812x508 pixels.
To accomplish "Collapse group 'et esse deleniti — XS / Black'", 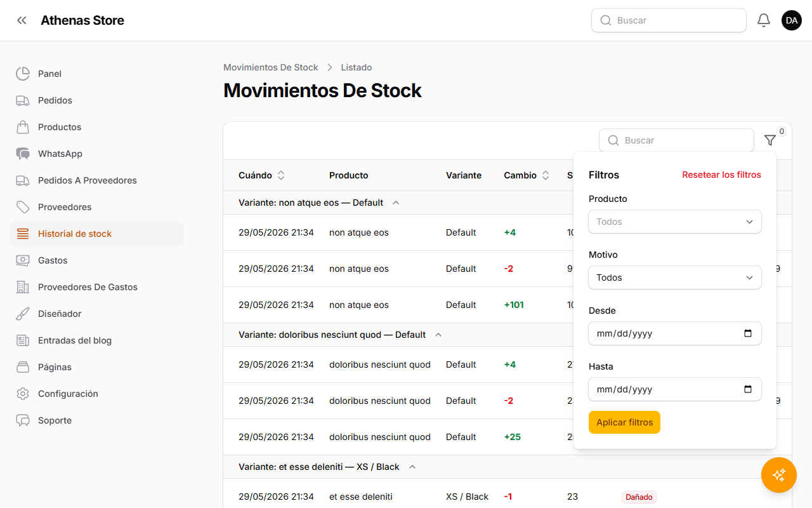I will coord(412,467).
